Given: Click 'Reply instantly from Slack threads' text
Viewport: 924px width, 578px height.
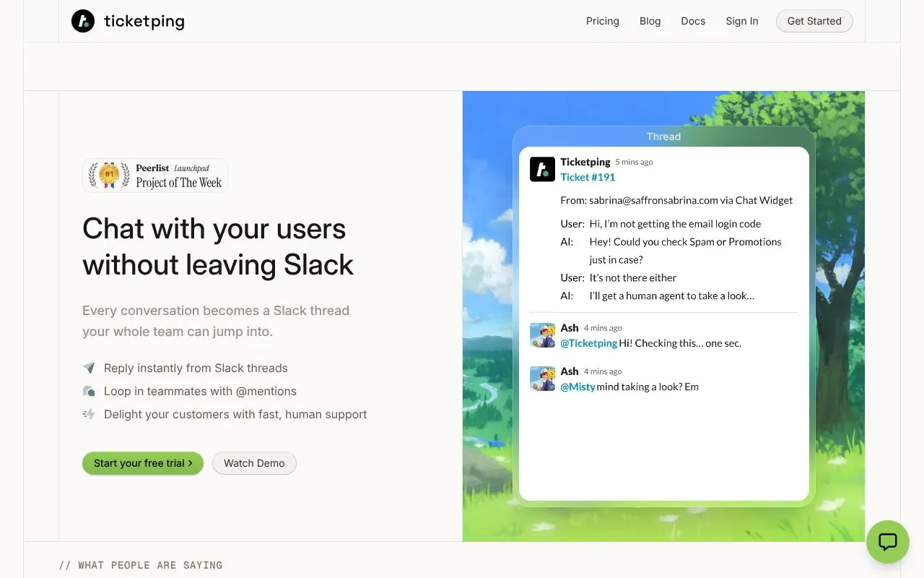Looking at the screenshot, I should point(196,368).
